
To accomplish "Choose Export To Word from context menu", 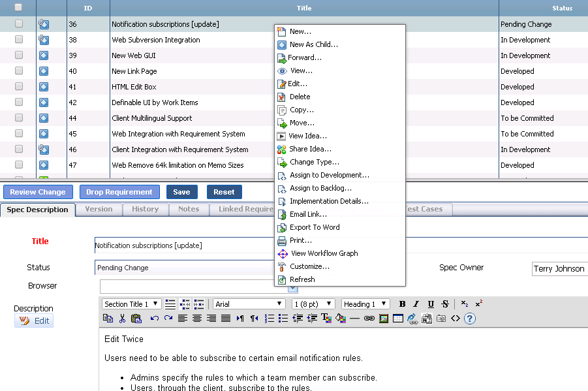I will 315,227.
